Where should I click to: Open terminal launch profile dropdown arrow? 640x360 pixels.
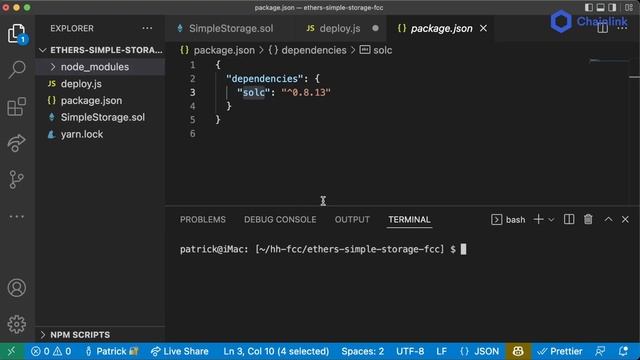551,220
